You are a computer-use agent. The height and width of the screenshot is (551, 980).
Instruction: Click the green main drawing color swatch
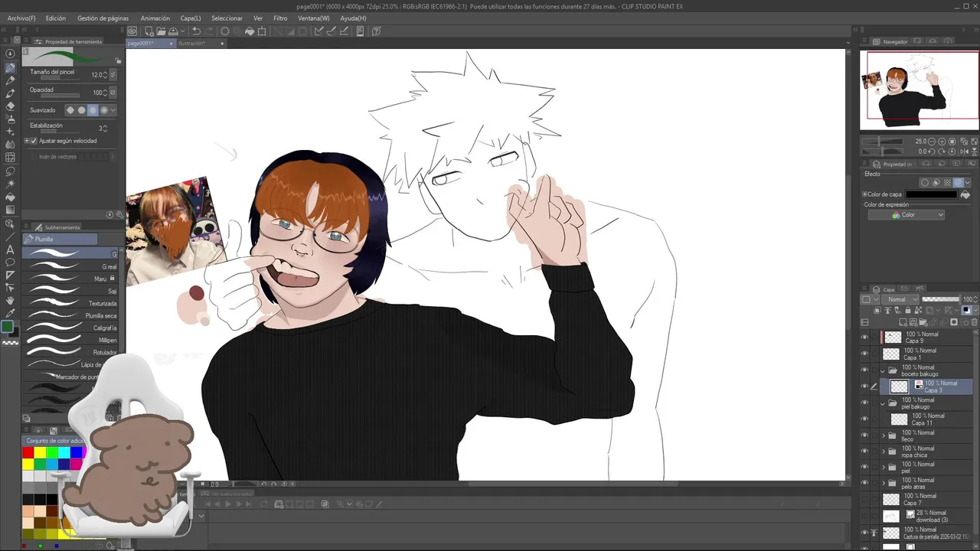pyautogui.click(x=7, y=328)
